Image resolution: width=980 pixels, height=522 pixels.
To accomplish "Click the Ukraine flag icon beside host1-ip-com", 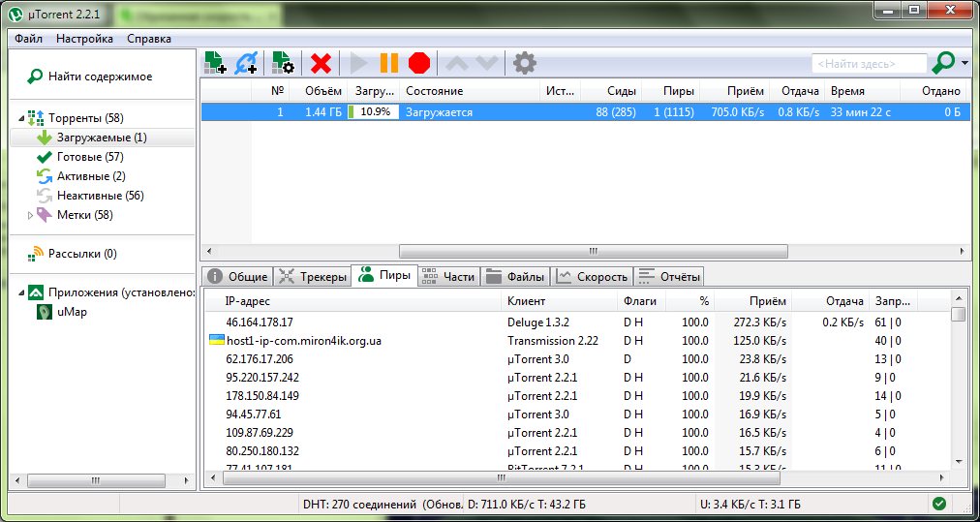I will 216,341.
